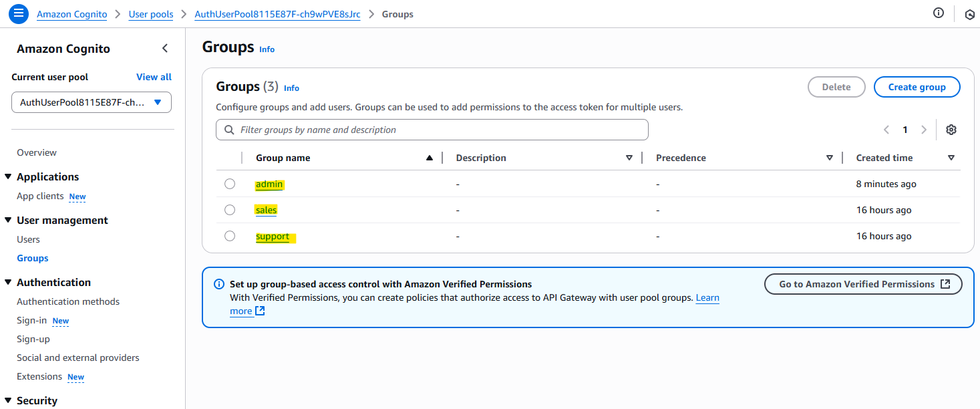
Task: Sort by Group name ascending arrow
Action: point(430,158)
